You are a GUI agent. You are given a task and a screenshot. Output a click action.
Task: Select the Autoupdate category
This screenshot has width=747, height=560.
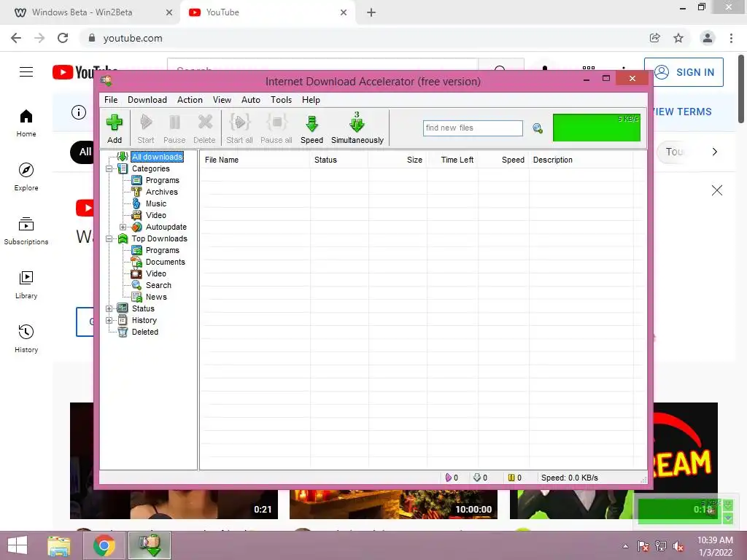pyautogui.click(x=166, y=227)
